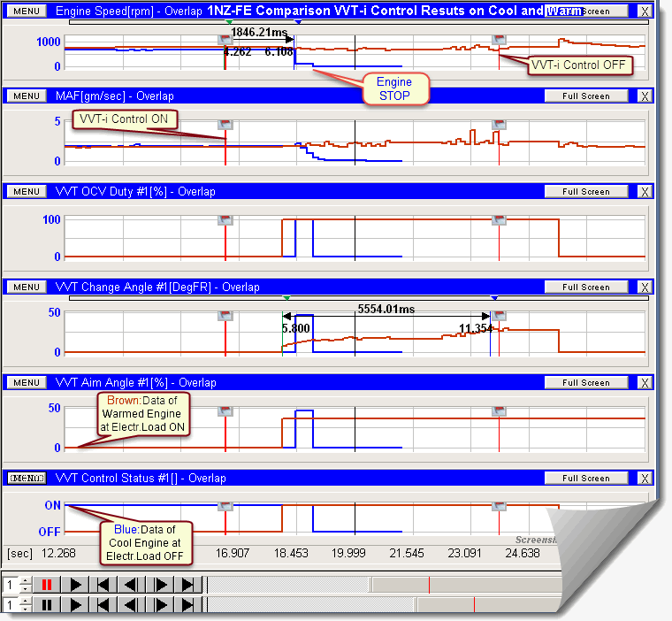Image resolution: width=672 pixels, height=621 pixels.
Task: Jump to end in top playback row
Action: 187,585
